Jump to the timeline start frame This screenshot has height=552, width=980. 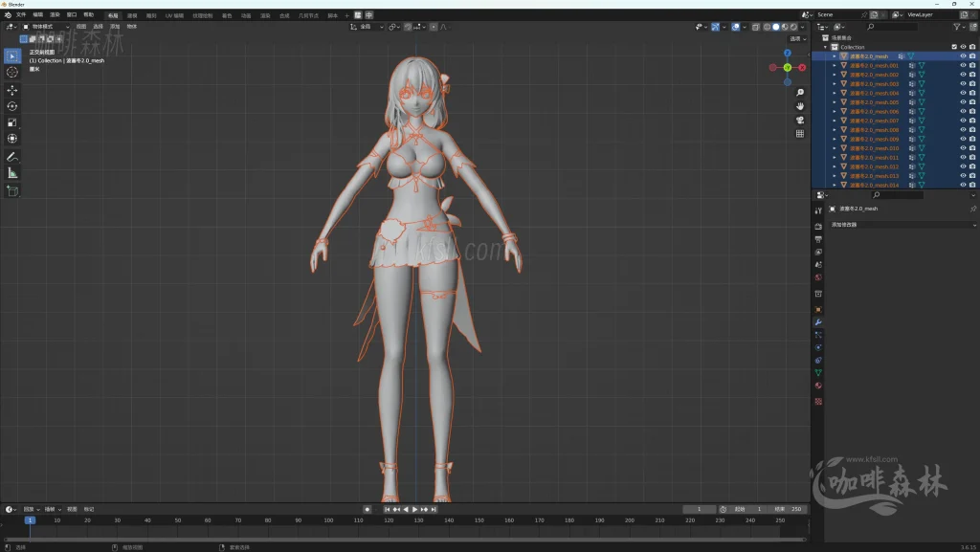[x=388, y=510]
